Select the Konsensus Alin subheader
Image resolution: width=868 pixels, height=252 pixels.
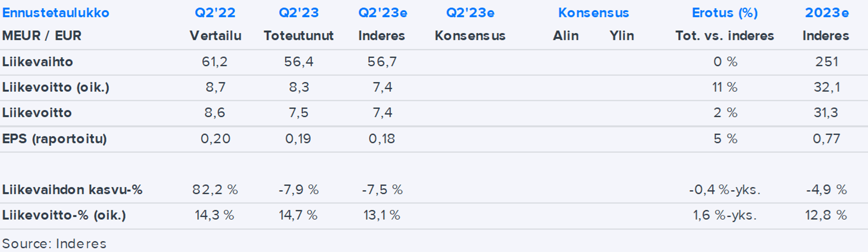pyautogui.click(x=565, y=36)
